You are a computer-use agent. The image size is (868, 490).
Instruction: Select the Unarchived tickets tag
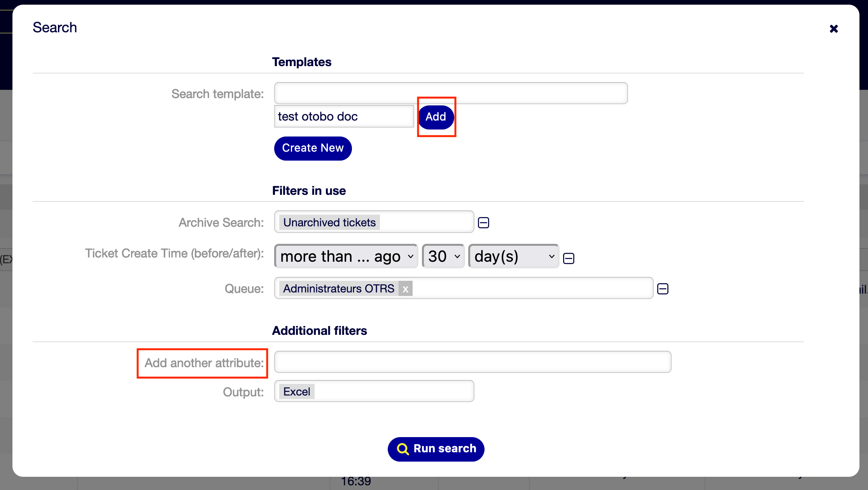(x=329, y=222)
